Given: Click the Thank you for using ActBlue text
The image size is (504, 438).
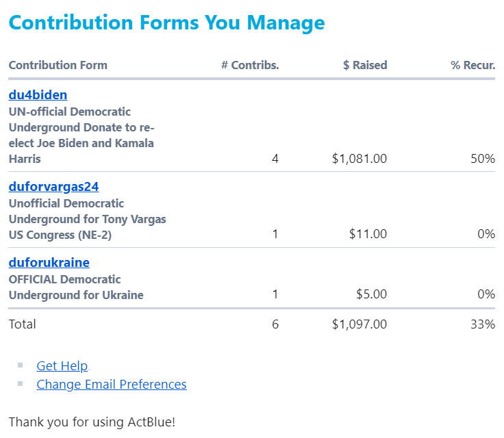Looking at the screenshot, I should tap(92, 422).
